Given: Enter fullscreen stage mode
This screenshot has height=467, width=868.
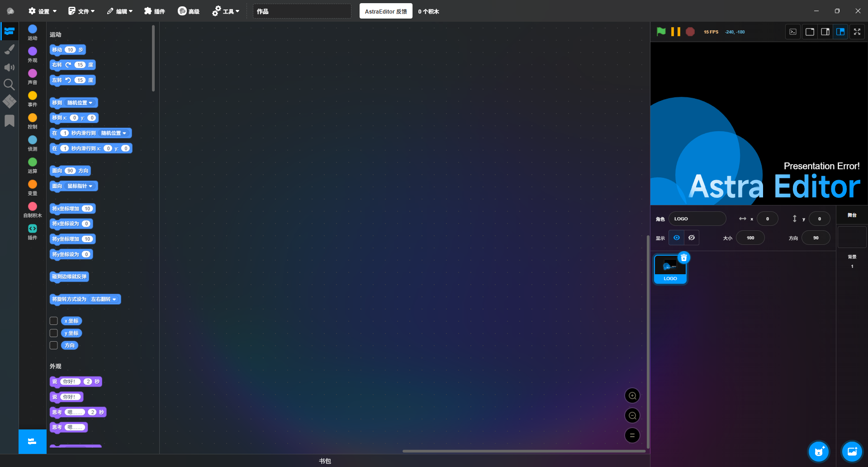Looking at the screenshot, I should [x=857, y=32].
